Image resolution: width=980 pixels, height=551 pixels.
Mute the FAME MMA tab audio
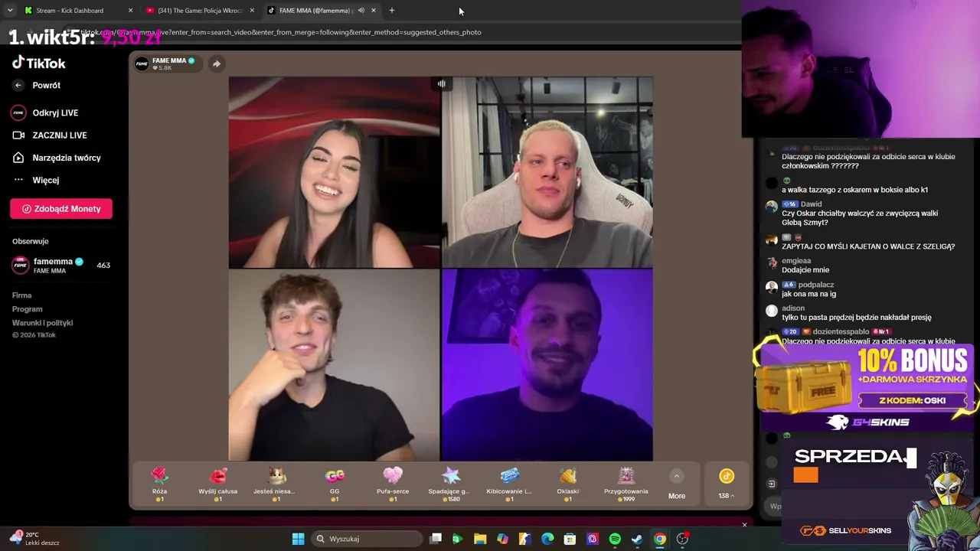(361, 11)
